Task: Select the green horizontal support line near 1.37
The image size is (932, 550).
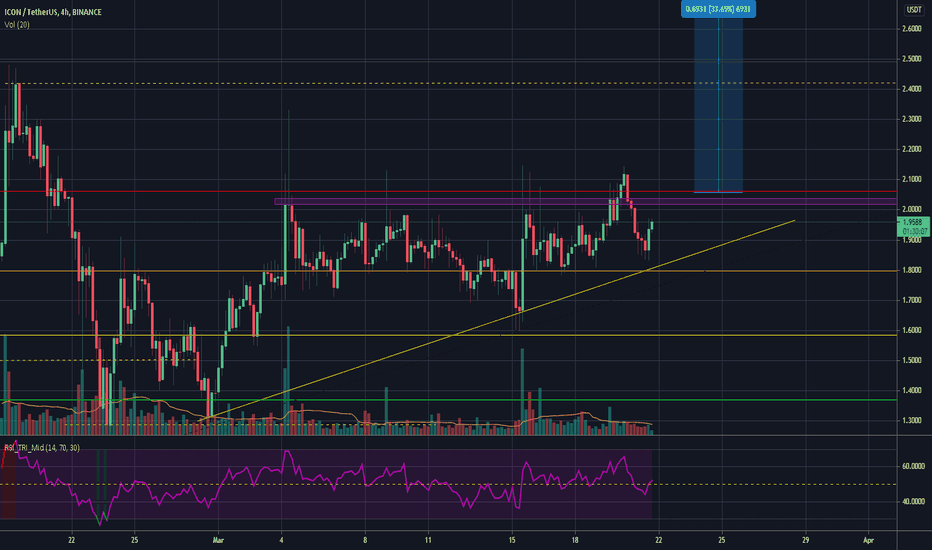Action: coord(448,400)
